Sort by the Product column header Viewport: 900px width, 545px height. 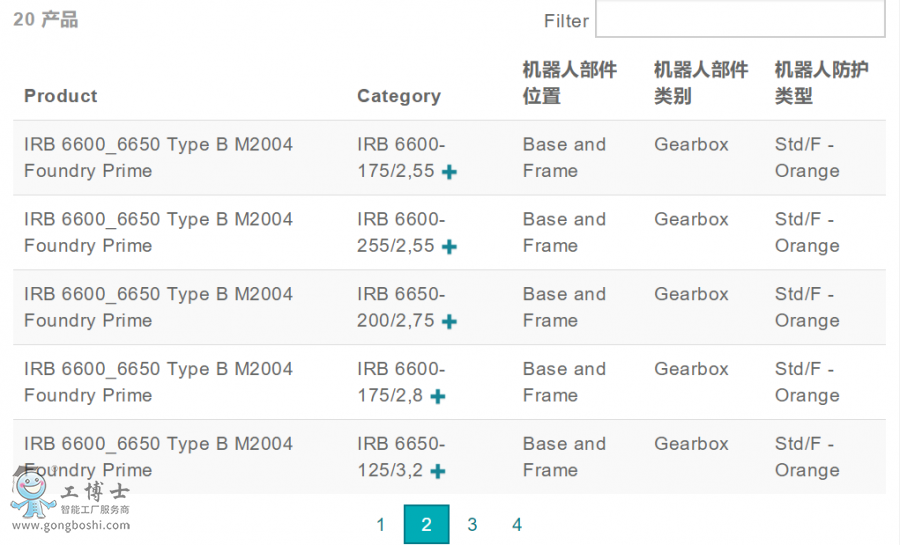(61, 96)
